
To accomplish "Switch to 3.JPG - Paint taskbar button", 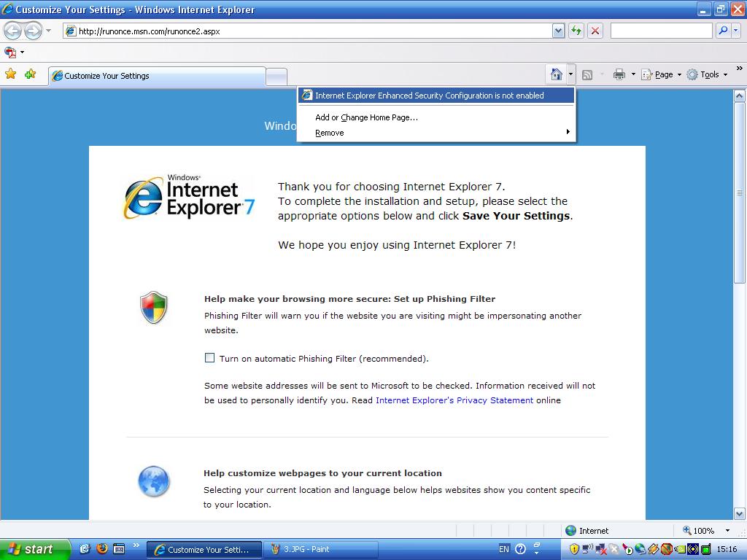I will [x=321, y=550].
